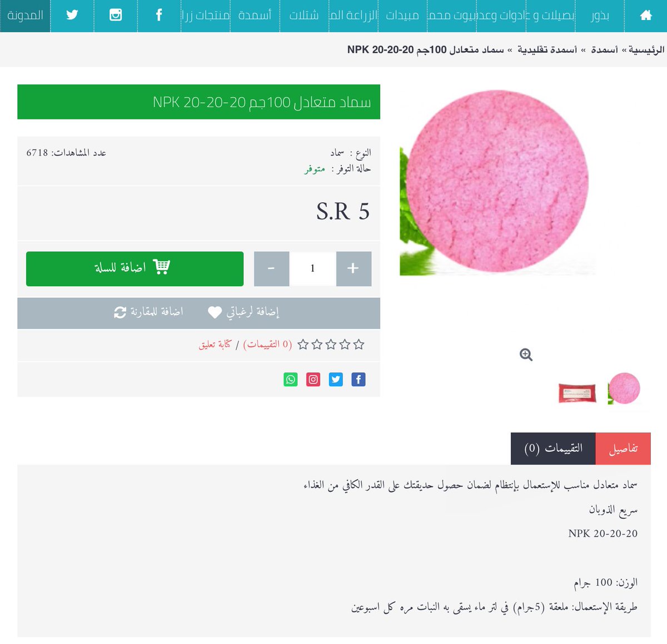Select the red package thumbnail image
Viewport: 667px width, 644px height.
pos(577,393)
